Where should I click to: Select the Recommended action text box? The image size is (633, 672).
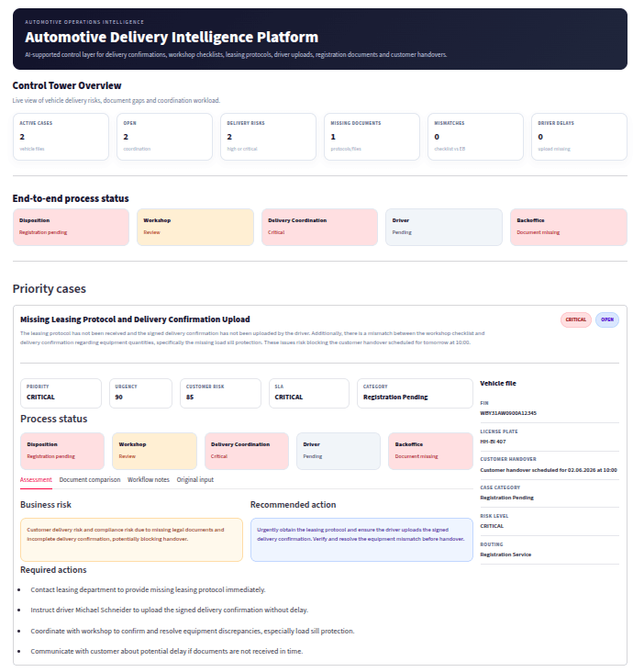pyautogui.click(x=361, y=540)
